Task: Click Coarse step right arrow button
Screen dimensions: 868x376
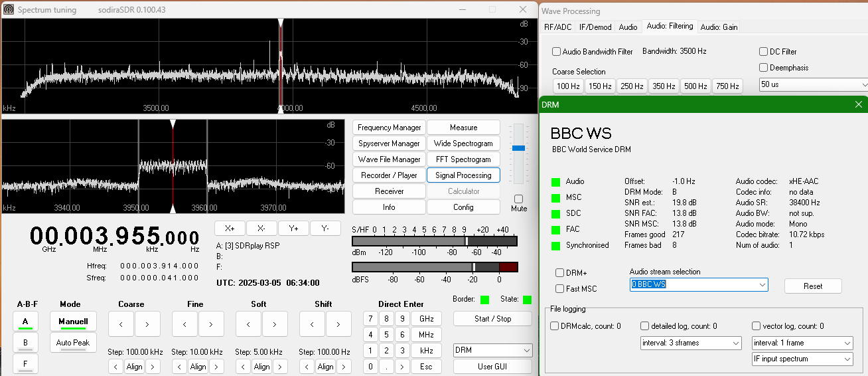Action: 147,324
